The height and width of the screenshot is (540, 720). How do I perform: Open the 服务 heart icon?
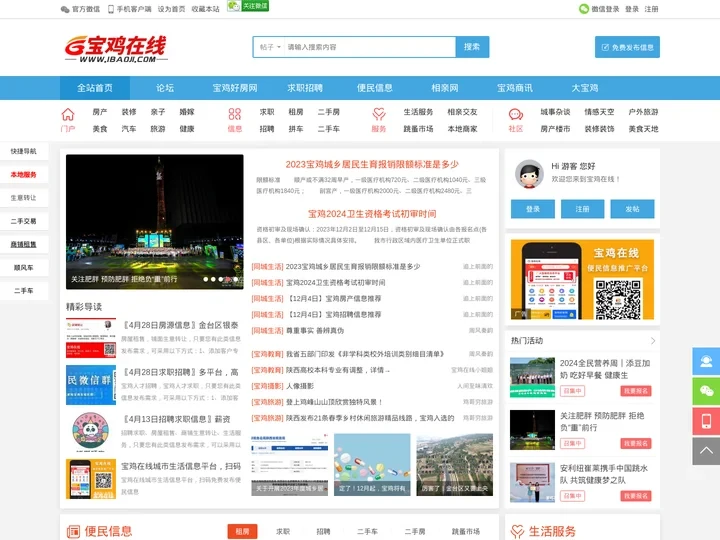coord(379,114)
